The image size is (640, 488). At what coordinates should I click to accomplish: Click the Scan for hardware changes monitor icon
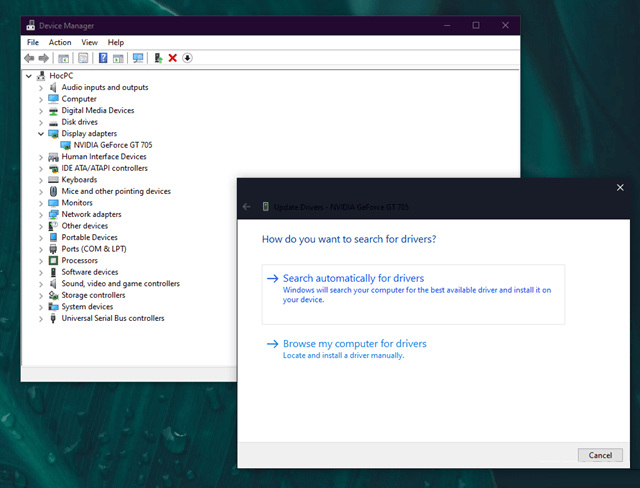(138, 58)
